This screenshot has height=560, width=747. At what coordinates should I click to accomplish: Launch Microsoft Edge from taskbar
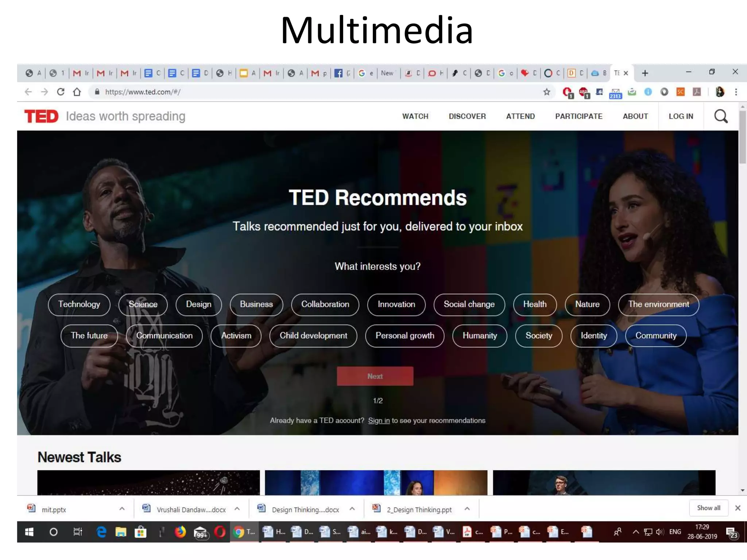pyautogui.click(x=101, y=532)
